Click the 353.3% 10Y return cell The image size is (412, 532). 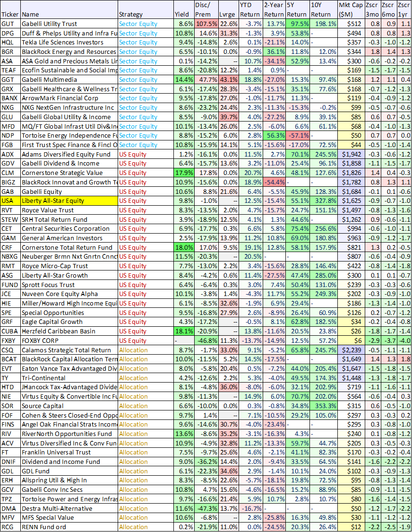pyautogui.click(x=323, y=406)
